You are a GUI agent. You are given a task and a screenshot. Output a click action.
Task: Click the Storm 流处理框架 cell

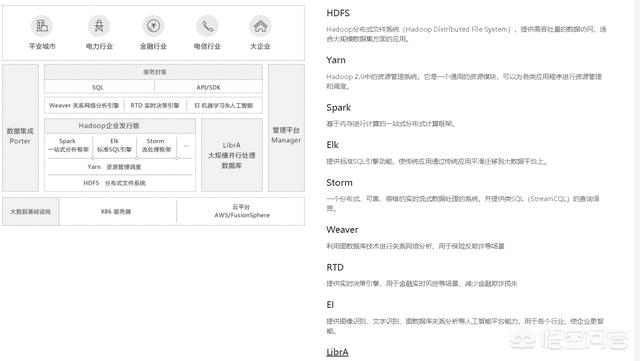pos(156,145)
